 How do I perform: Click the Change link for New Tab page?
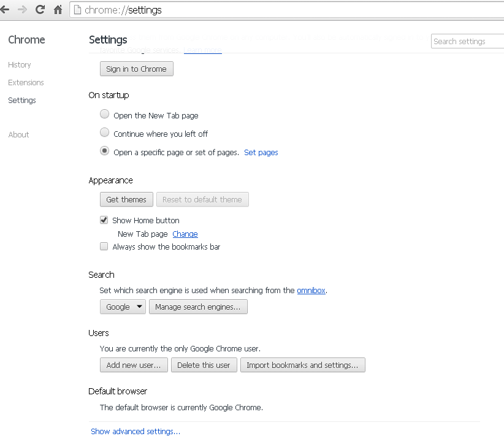[185, 234]
